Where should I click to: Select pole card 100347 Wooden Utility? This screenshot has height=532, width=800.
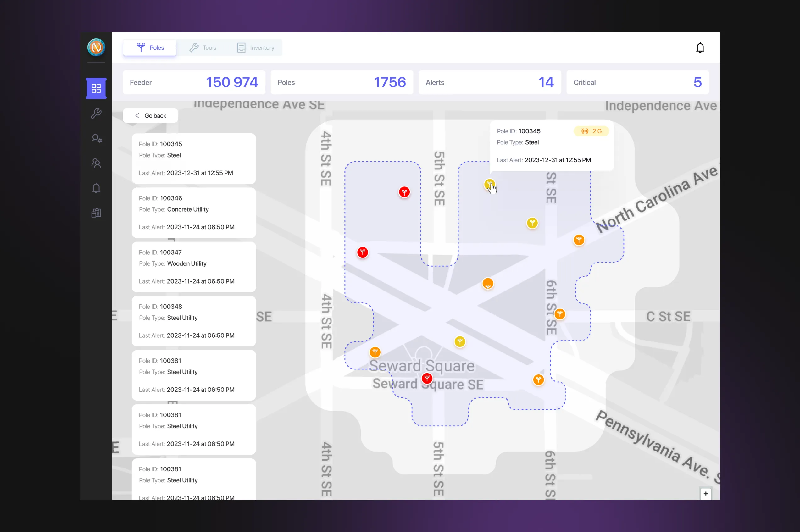[x=194, y=267]
